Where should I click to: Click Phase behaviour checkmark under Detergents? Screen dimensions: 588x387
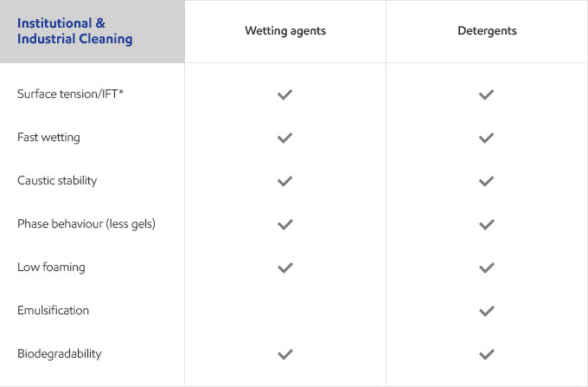pos(486,224)
